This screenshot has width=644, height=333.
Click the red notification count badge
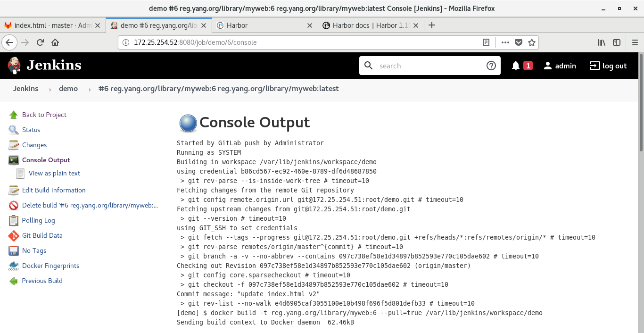[x=528, y=66]
